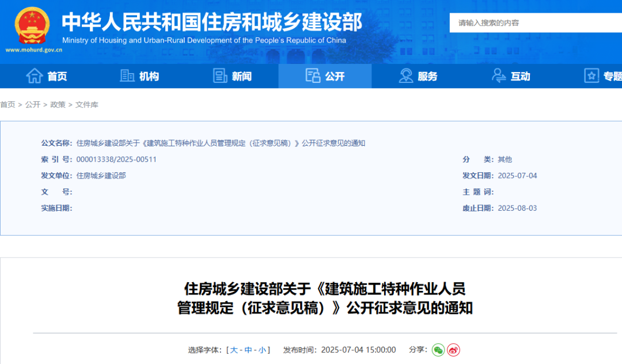Click the ministry banner English name text
Viewport: 622px width, 364px height.
coord(204,40)
